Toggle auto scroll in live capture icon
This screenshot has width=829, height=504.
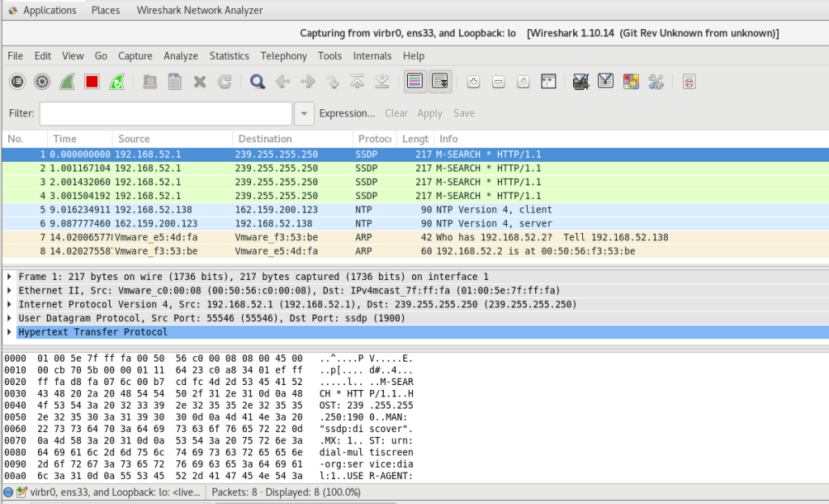click(x=440, y=82)
